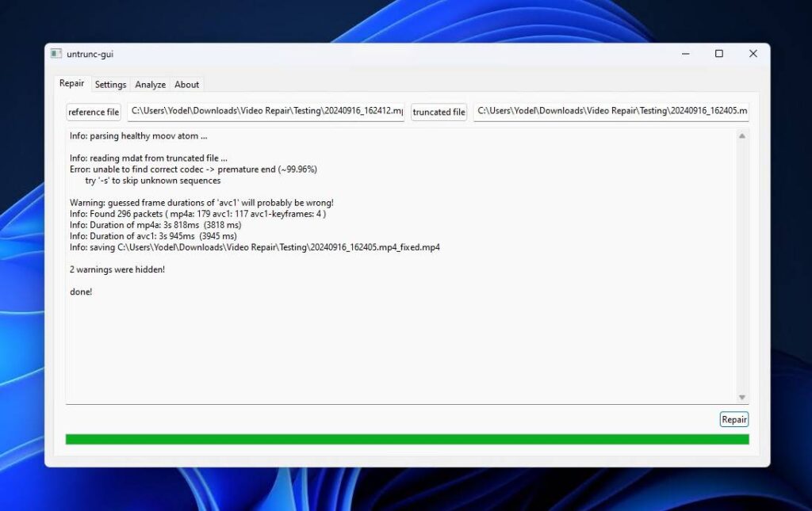The image size is (812, 511).
Task: Click the saved fixed.mp4 path line in log
Action: pyautogui.click(x=254, y=246)
